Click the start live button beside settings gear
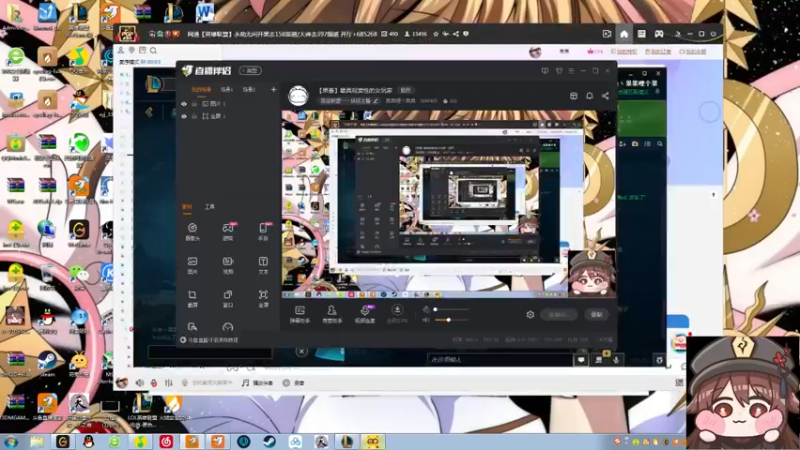The height and width of the screenshot is (450, 800). (x=559, y=314)
